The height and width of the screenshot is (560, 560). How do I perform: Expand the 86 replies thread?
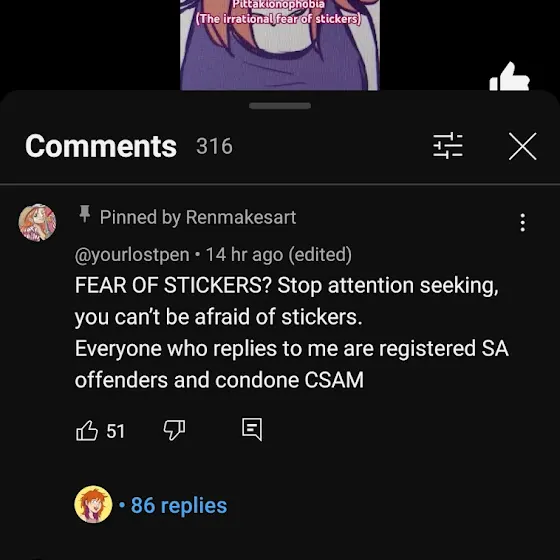[179, 505]
